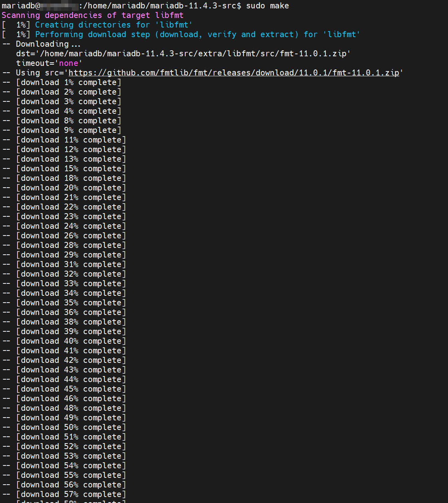Click the 'download 34% complete' line
This screenshot has width=448, height=503.
coord(64,293)
